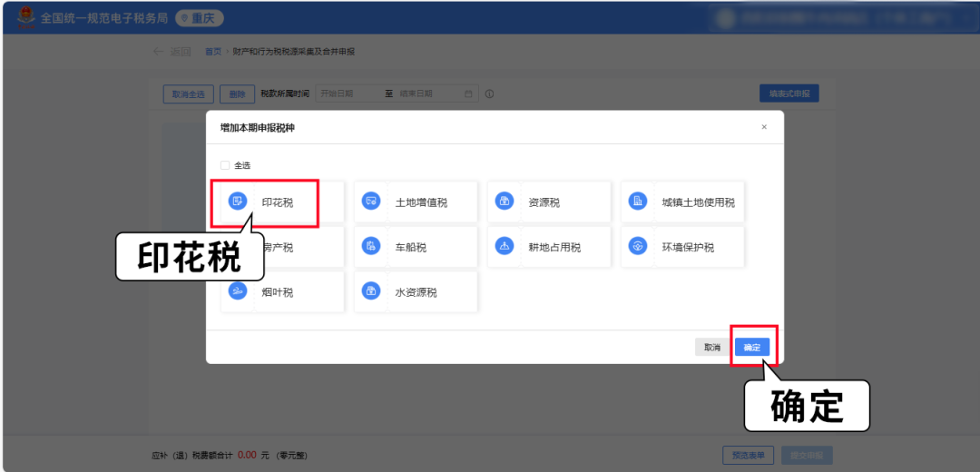
Task: Tick the 全选 checkbox
Action: (225, 165)
